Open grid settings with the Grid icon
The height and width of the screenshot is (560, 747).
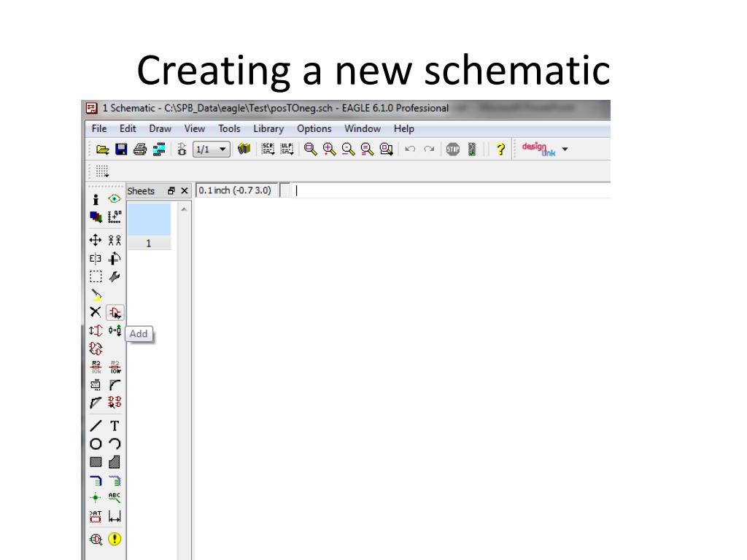point(102,171)
